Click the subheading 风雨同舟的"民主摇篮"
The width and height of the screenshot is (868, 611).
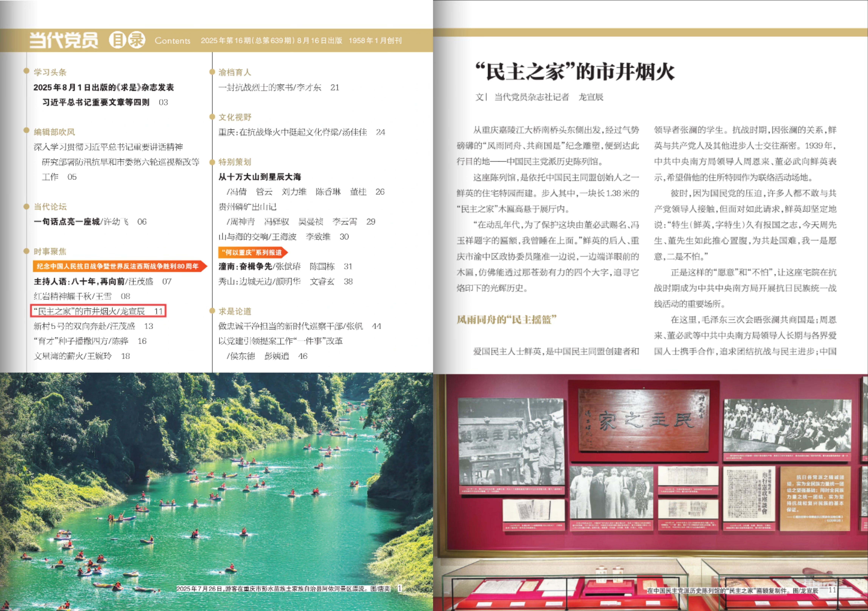(x=506, y=320)
